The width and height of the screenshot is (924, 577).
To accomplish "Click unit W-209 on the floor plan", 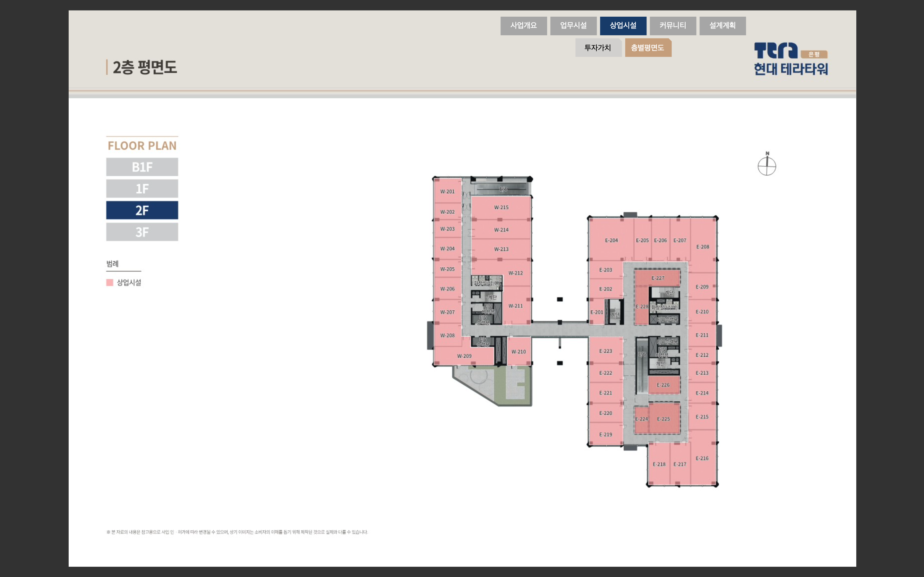I will coord(464,356).
